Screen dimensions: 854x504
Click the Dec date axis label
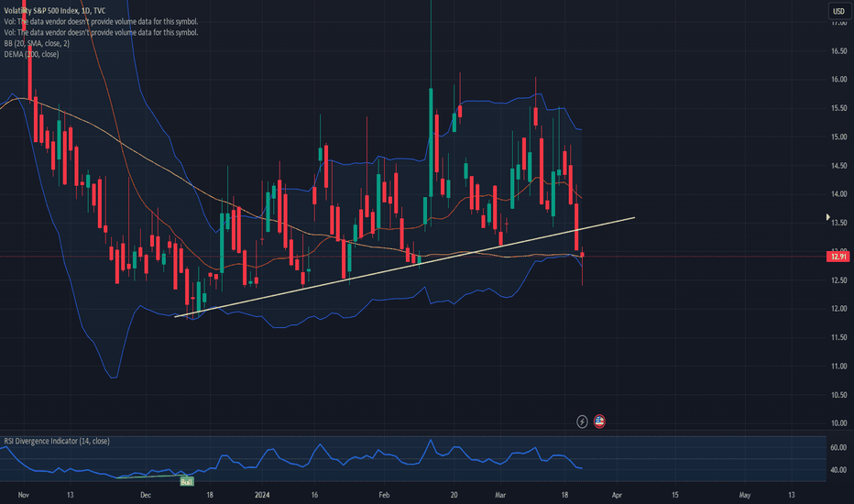(146, 495)
